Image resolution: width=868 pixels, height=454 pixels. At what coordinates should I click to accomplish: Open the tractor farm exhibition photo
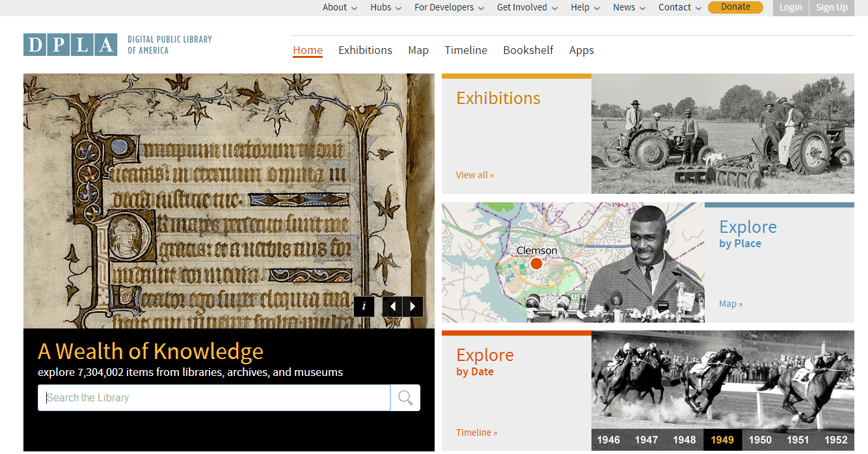(x=723, y=134)
